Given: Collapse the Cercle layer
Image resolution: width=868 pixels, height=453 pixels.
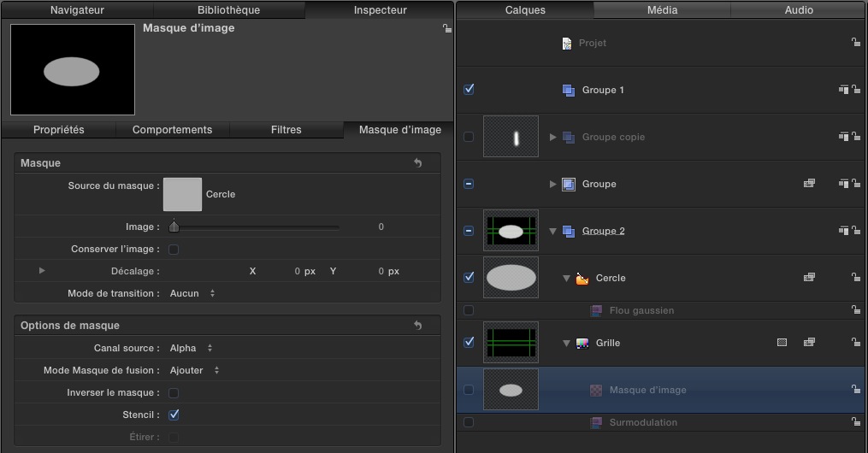Looking at the screenshot, I should point(566,279).
